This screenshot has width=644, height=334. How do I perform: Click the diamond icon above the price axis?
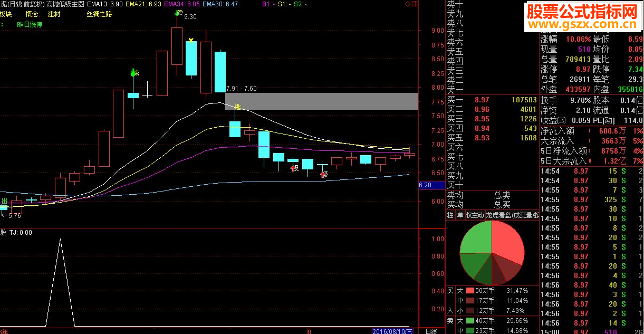(x=407, y=4)
